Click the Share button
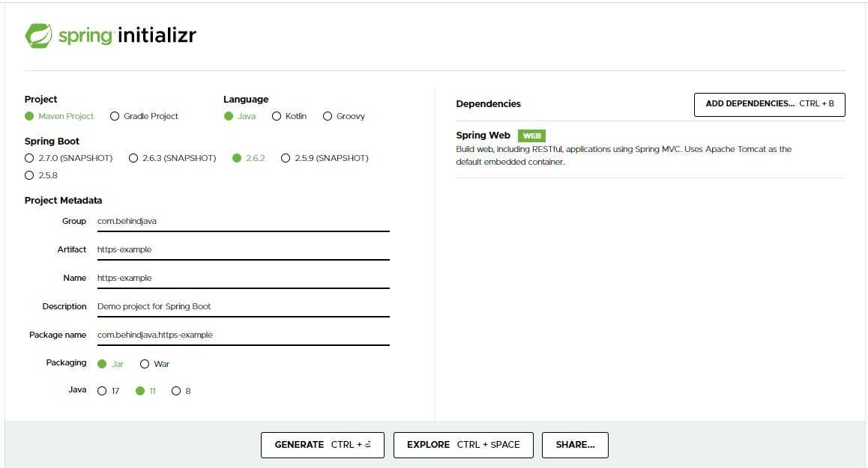 tap(575, 446)
